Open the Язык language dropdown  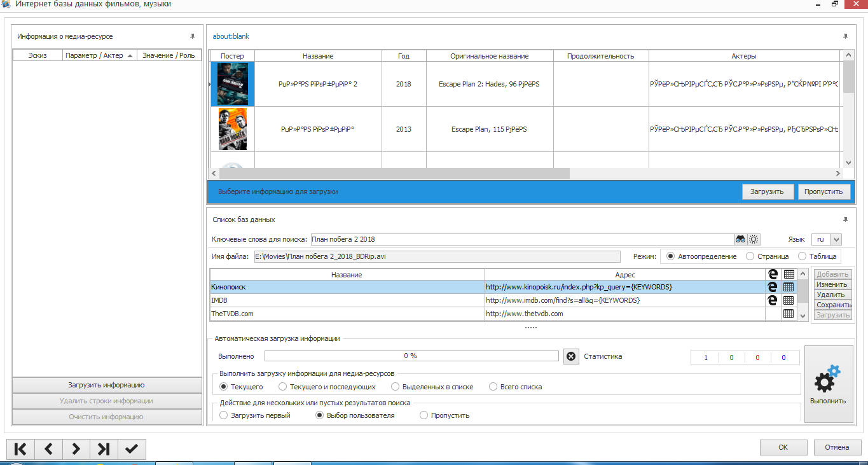tap(836, 240)
